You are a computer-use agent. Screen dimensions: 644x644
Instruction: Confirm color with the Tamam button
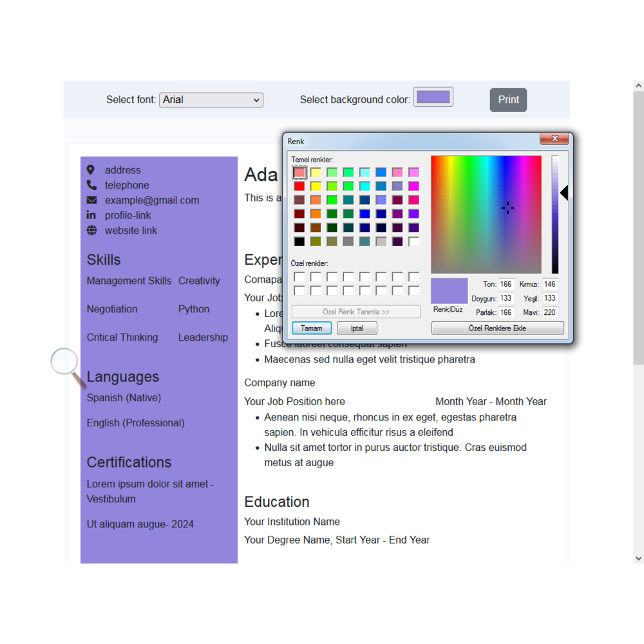[x=311, y=328]
